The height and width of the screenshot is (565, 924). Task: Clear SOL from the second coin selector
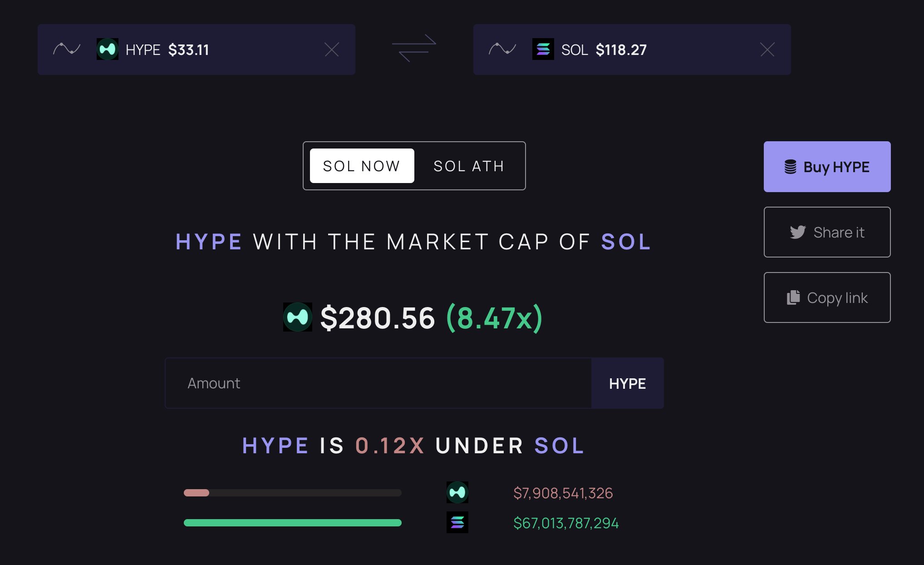[767, 50]
